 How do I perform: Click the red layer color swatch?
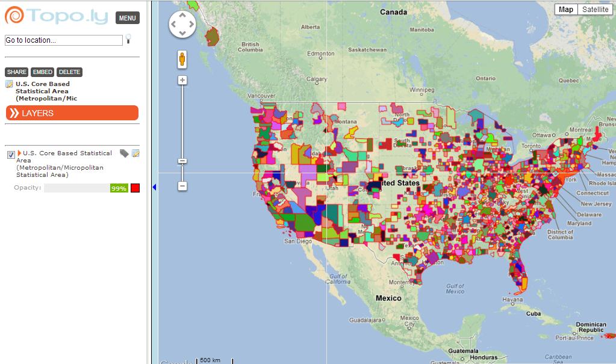[135, 188]
